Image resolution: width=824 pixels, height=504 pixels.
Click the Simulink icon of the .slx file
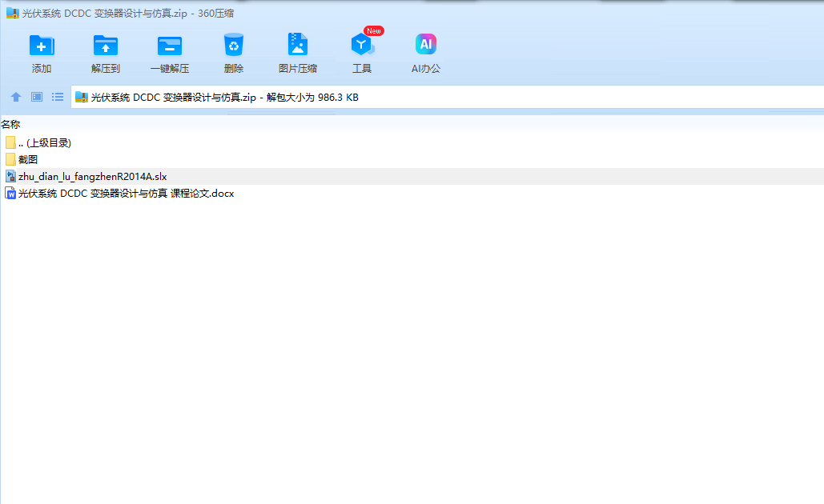click(x=10, y=176)
